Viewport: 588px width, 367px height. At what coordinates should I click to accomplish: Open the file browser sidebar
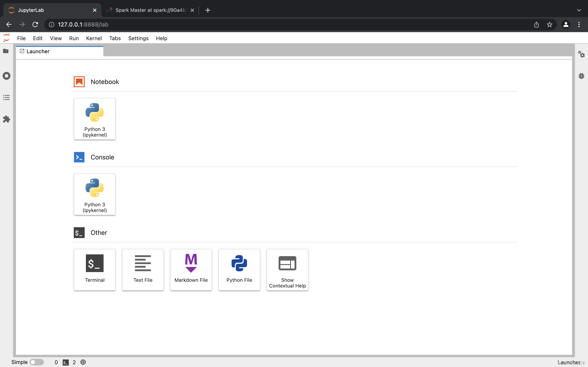coord(6,51)
